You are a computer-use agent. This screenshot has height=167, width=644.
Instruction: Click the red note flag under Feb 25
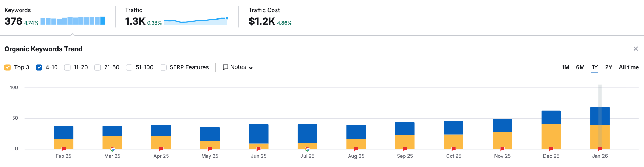click(63, 149)
